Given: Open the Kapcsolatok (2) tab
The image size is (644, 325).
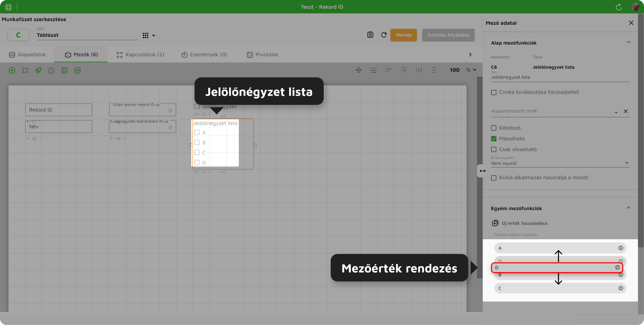Looking at the screenshot, I should click(x=140, y=55).
